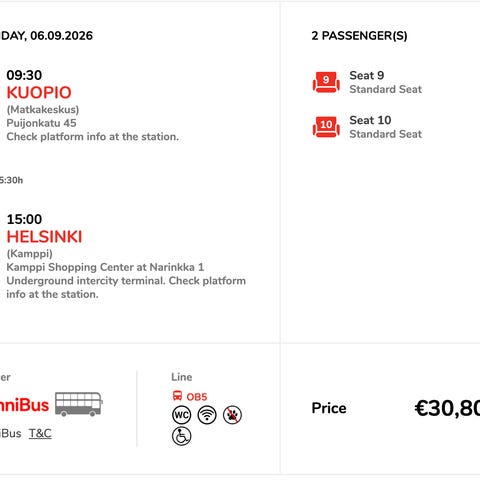Click the WC toilet amenity icon
The image size is (480, 480).
coord(182,415)
